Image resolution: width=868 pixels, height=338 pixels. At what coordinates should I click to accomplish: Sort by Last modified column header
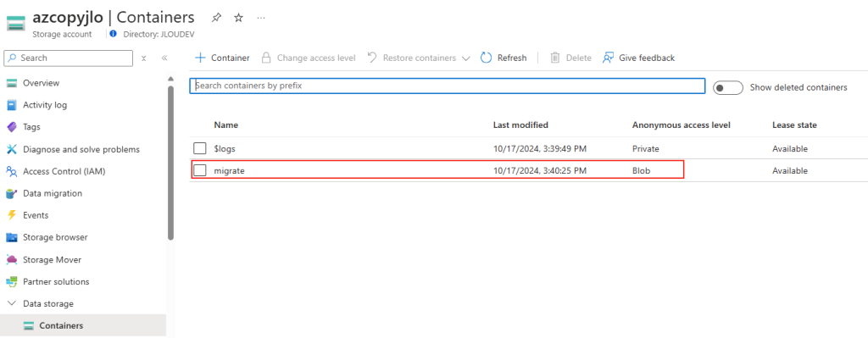pos(520,125)
